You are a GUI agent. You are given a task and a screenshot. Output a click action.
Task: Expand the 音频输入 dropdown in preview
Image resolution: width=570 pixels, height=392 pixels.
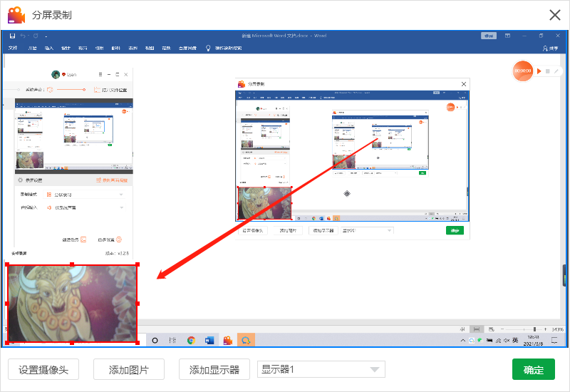(121, 207)
